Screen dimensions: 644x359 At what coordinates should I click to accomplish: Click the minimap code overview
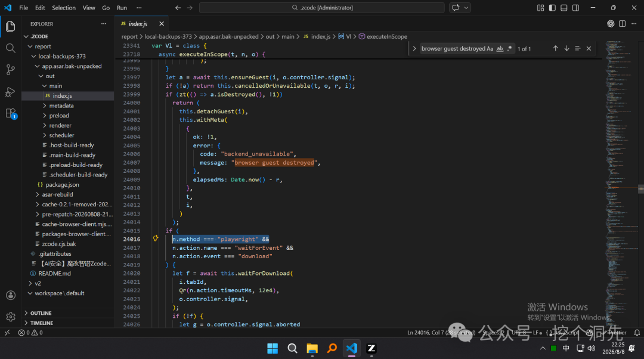point(621,183)
